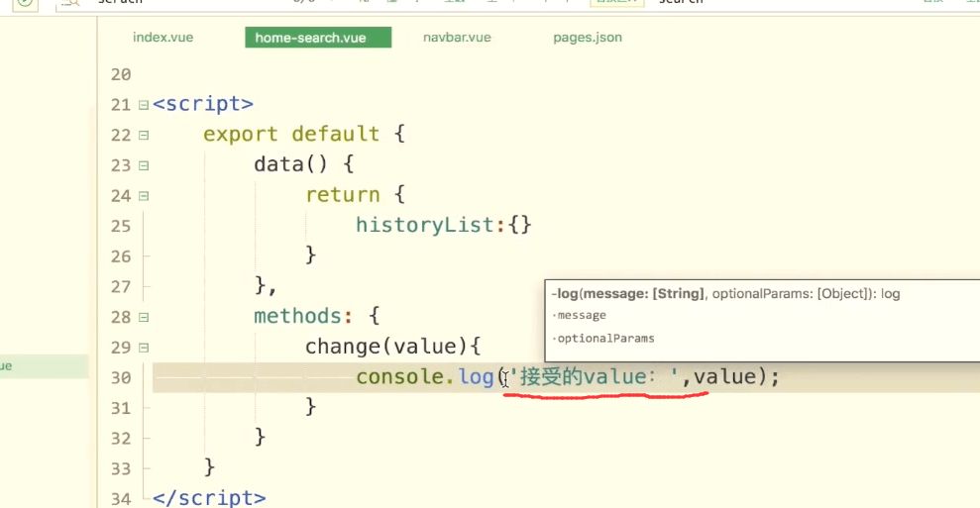Screen dimensions: 980x508
Task: Collapse the change(value) method at line 29
Action: pyautogui.click(x=144, y=348)
